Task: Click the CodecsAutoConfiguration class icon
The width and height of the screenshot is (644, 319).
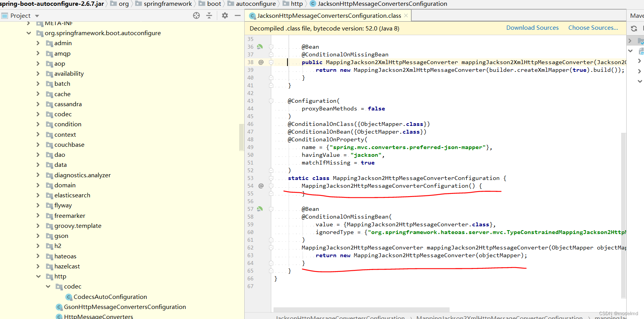Action: 69,297
